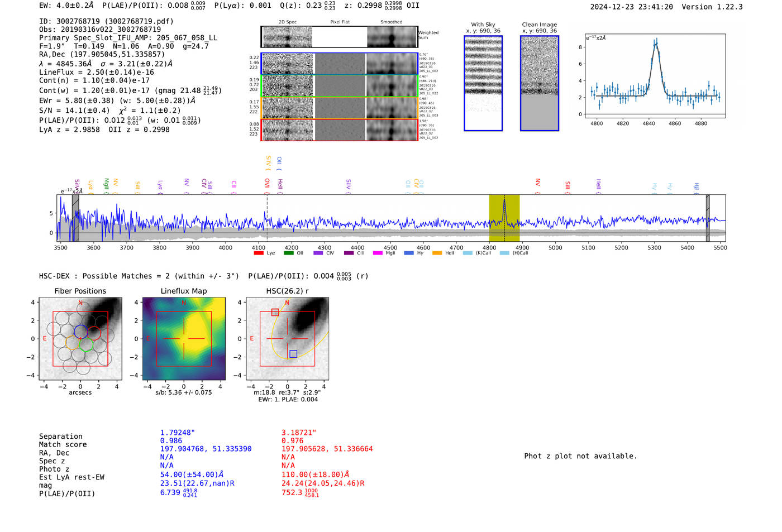Click the OII green legend swatch
The height and width of the screenshot is (532, 782).
(x=288, y=253)
